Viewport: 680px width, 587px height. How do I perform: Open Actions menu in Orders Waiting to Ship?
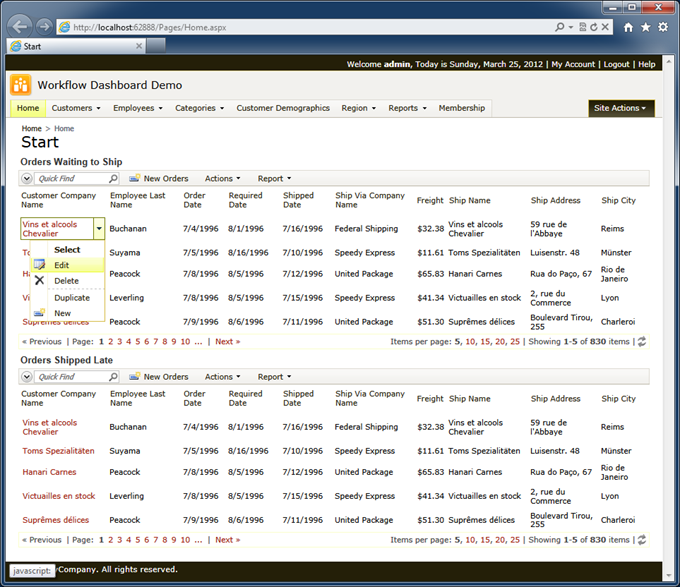(222, 178)
